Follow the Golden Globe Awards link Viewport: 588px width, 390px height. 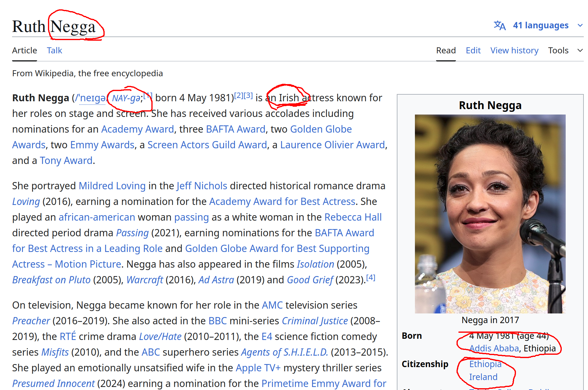click(x=321, y=129)
